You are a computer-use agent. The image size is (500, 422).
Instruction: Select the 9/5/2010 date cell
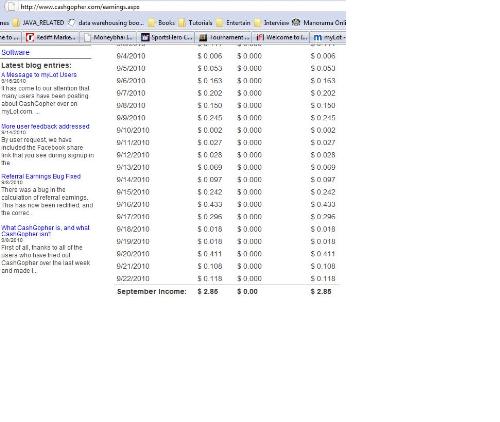pos(131,68)
